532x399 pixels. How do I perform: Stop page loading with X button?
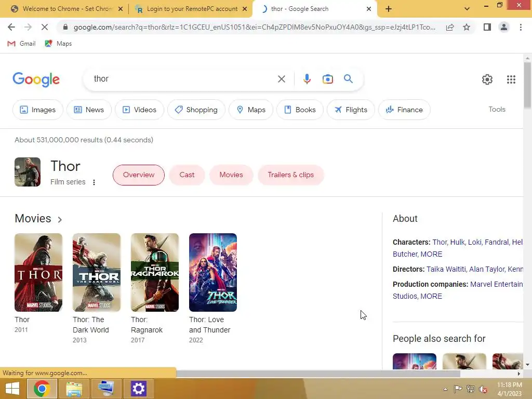point(45,27)
